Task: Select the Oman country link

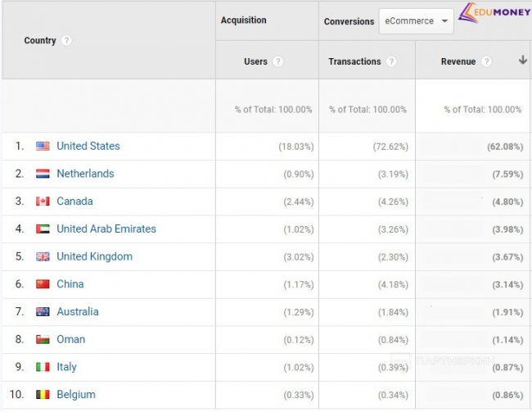Action: (x=70, y=339)
